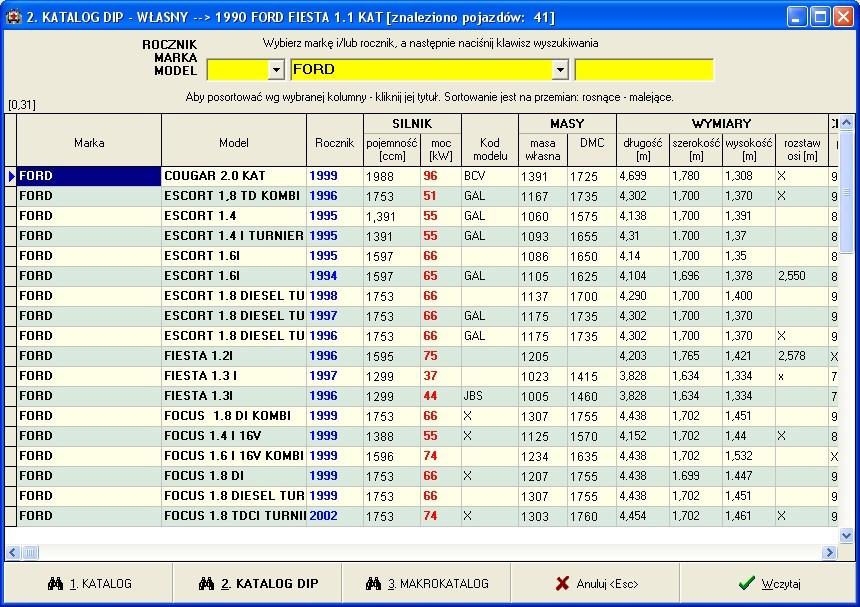Click year 1994 in the Rocznik column
The height and width of the screenshot is (607, 860).
coord(335,276)
